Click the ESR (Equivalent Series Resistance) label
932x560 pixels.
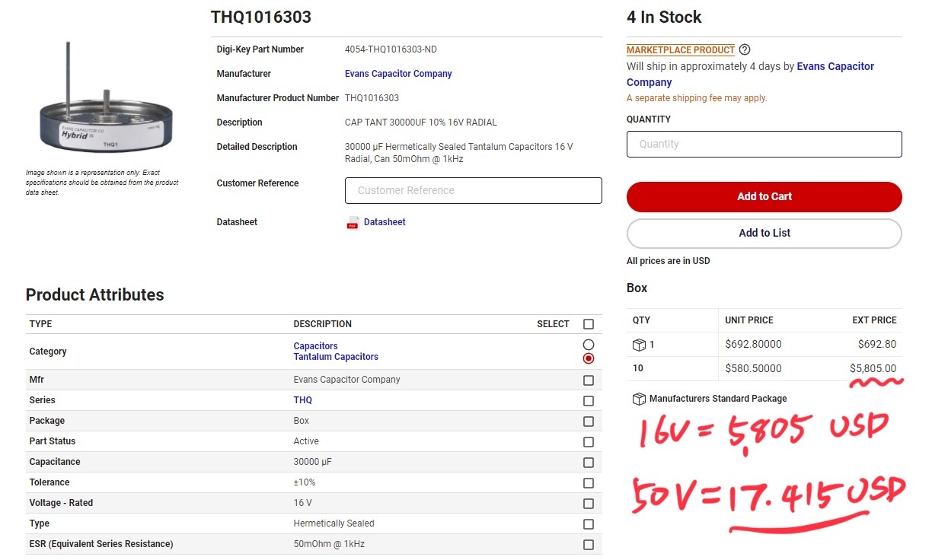tap(101, 544)
